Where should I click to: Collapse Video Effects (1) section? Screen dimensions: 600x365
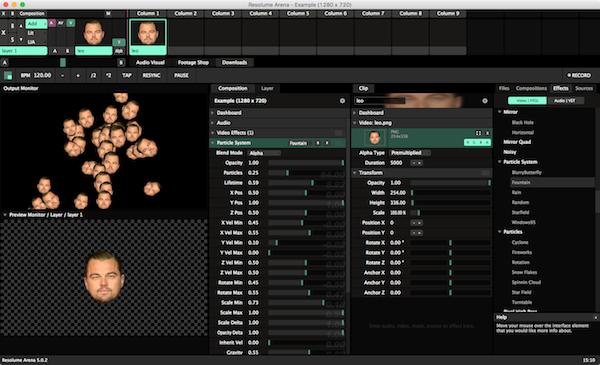[213, 133]
